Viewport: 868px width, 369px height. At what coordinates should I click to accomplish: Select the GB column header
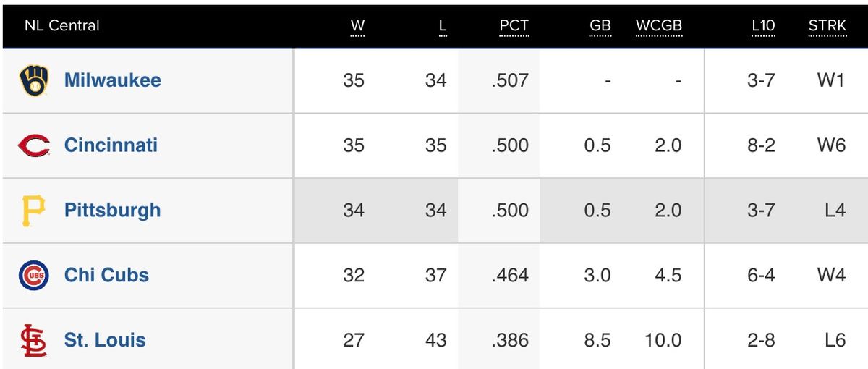point(600,26)
